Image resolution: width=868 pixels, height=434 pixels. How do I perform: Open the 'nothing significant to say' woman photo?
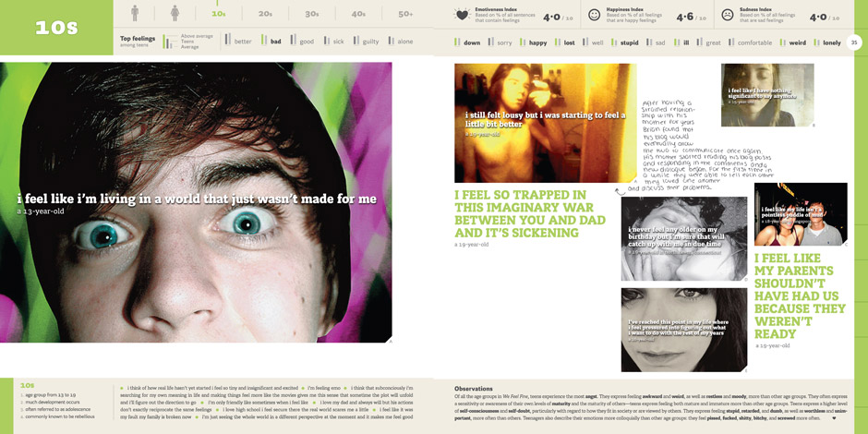tap(767, 95)
